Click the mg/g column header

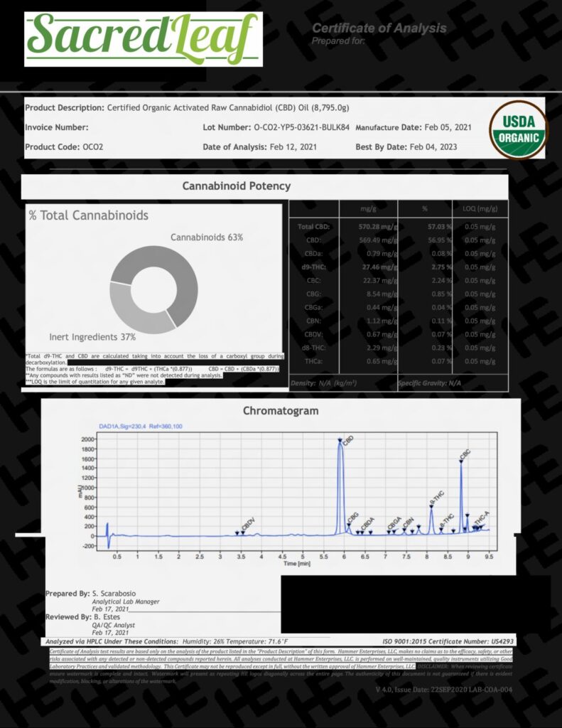[x=367, y=209]
